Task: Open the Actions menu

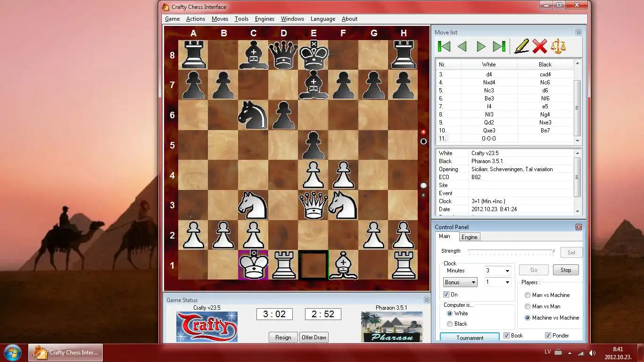Action: pos(196,19)
